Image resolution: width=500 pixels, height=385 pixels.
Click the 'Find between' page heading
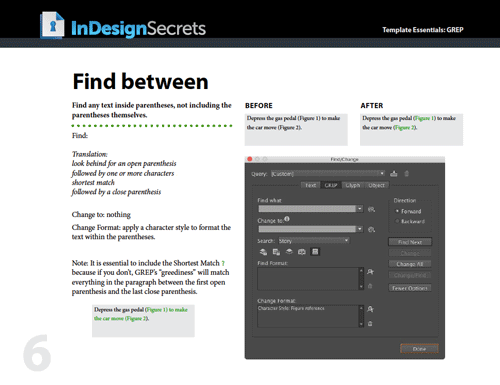(140, 82)
